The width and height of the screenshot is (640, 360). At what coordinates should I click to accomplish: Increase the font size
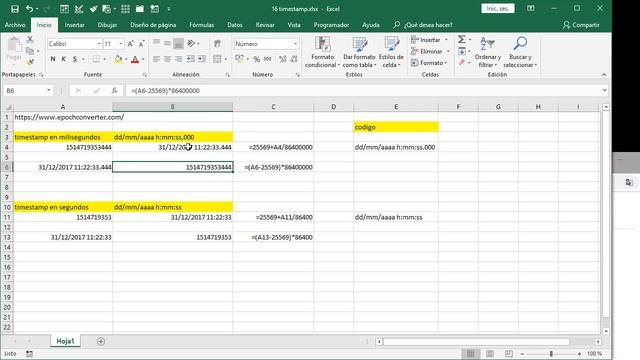(131, 44)
